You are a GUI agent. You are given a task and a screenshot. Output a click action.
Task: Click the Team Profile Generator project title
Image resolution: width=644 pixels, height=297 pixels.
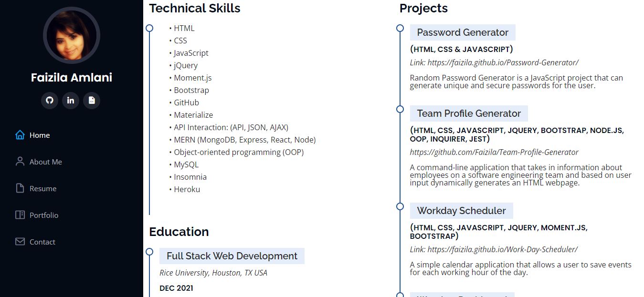click(469, 113)
